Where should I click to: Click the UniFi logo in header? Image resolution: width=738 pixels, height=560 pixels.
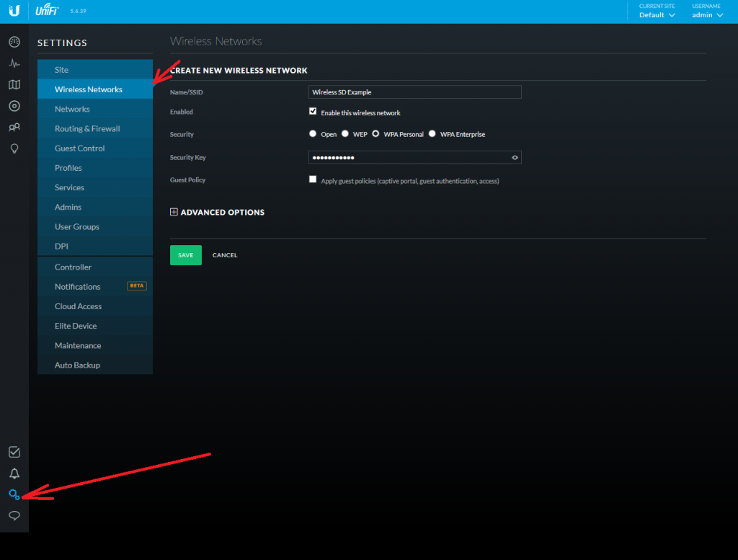[47, 10]
